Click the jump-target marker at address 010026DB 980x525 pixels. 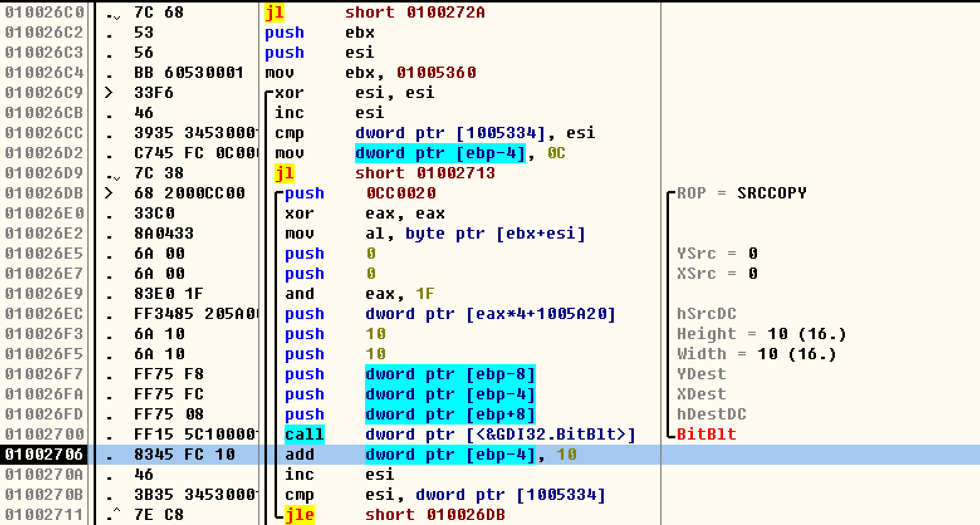click(x=109, y=193)
